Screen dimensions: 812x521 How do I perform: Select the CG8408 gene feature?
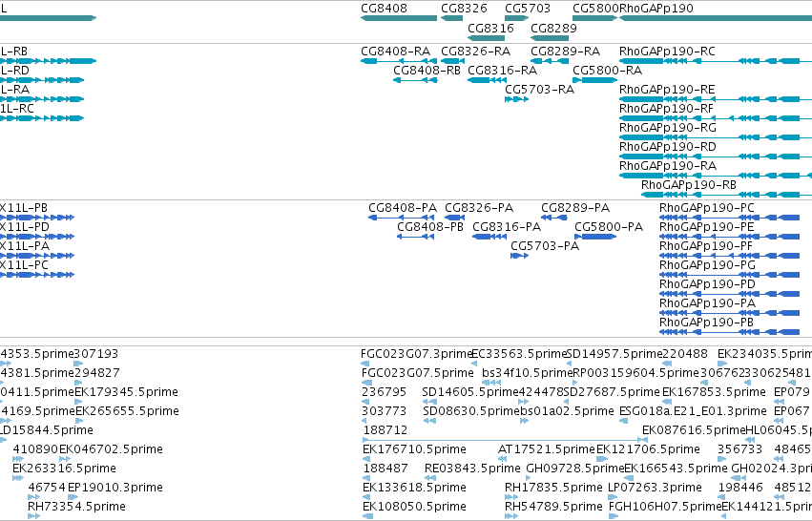[x=399, y=18]
